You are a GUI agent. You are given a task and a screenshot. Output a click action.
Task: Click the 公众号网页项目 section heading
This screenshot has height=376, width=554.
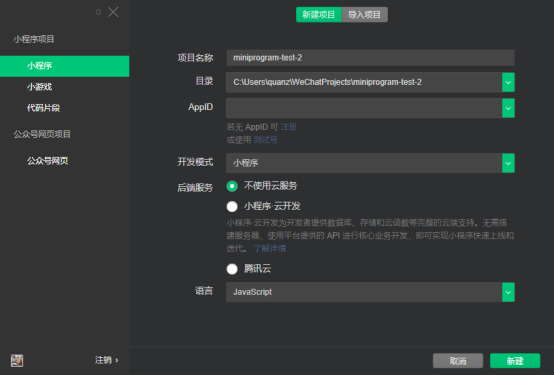pos(42,134)
